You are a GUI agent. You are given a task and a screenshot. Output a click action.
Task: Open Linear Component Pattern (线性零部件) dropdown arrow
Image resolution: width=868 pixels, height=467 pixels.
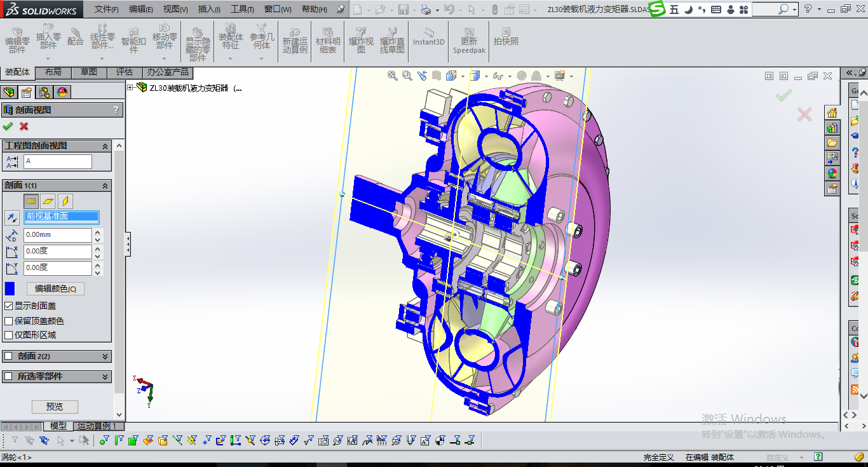[x=102, y=58]
